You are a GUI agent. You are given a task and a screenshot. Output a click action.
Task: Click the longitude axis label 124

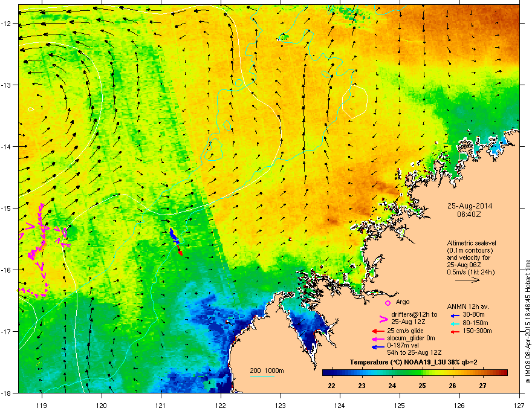tap(340, 405)
